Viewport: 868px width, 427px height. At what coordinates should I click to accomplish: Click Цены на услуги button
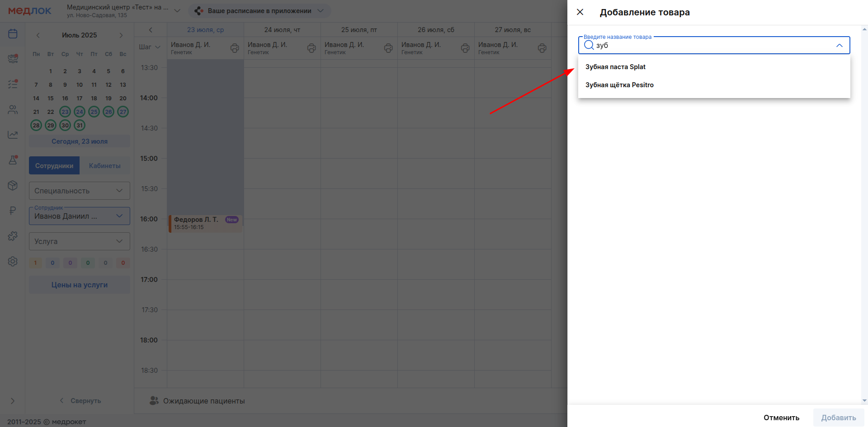80,285
